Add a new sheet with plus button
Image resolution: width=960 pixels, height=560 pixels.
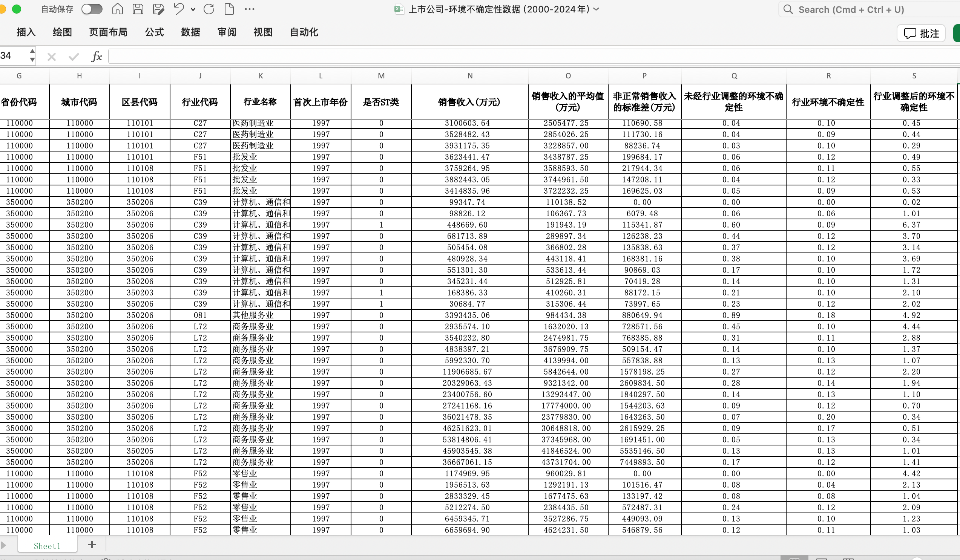pos(92,545)
